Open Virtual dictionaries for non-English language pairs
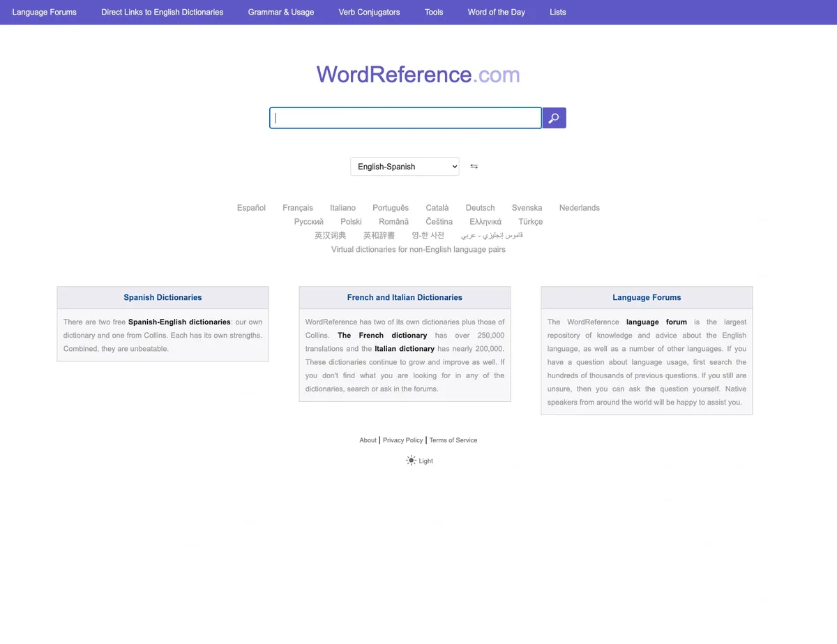Screen dimensions: 837x644 (x=418, y=250)
